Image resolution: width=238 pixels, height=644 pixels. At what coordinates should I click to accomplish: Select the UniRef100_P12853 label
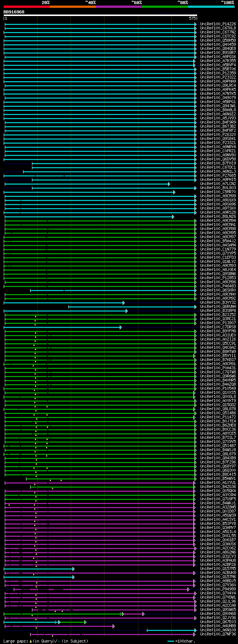tap(218, 278)
